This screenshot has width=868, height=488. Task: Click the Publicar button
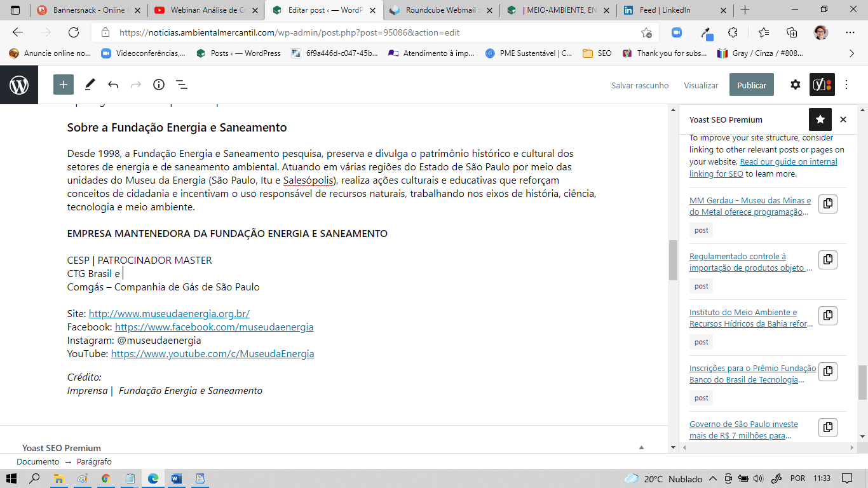(752, 85)
